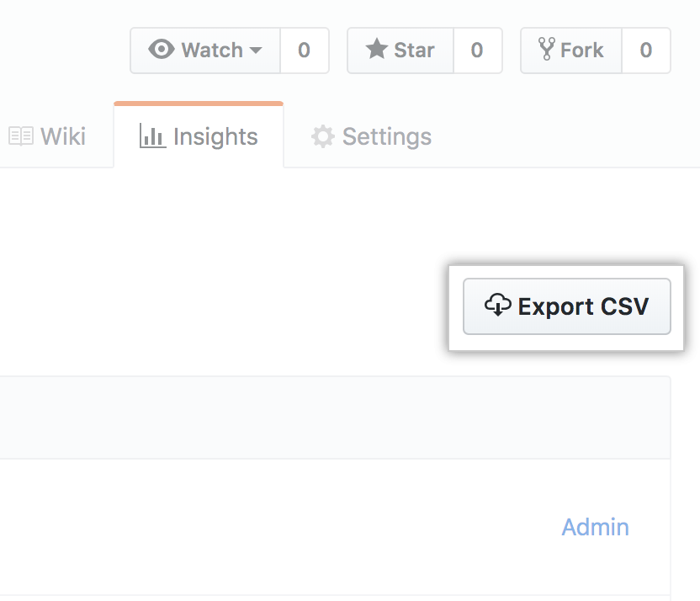Click the star icon to star repository
The height and width of the screenshot is (601, 700).
[x=375, y=50]
